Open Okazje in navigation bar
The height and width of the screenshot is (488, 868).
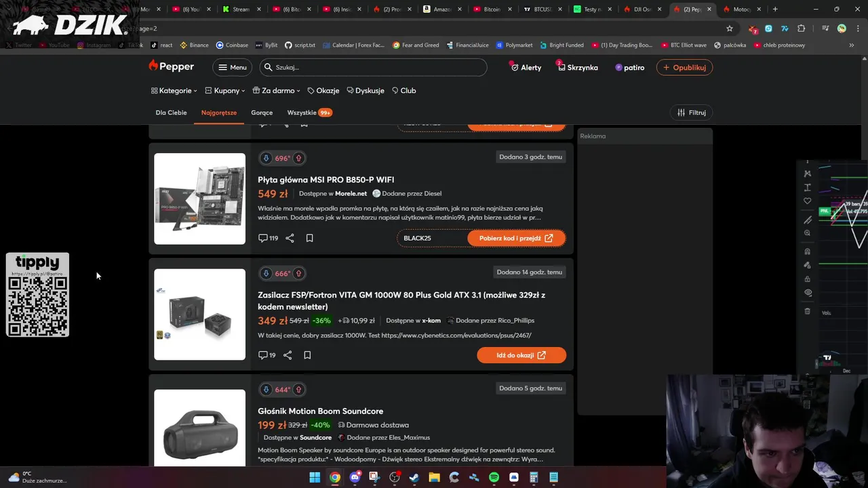click(x=323, y=90)
